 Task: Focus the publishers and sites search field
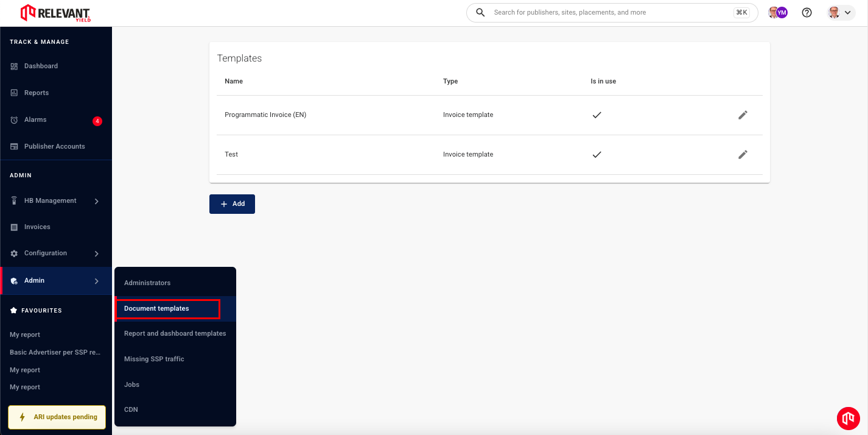(609, 13)
